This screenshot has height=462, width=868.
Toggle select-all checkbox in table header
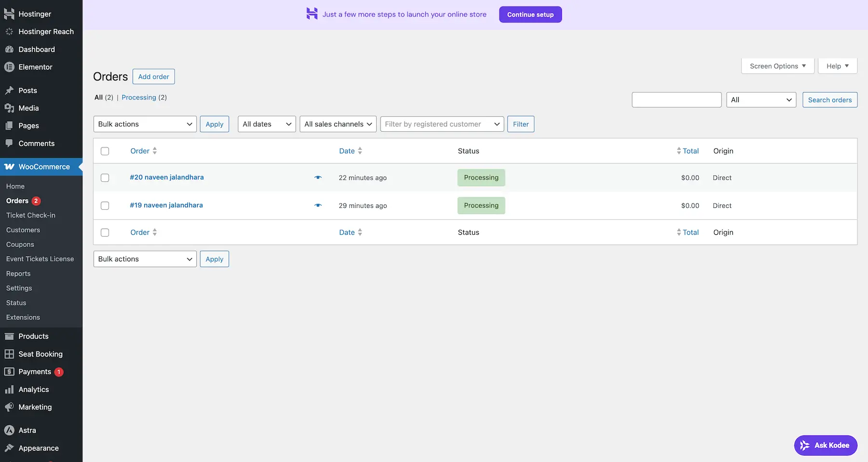(105, 151)
